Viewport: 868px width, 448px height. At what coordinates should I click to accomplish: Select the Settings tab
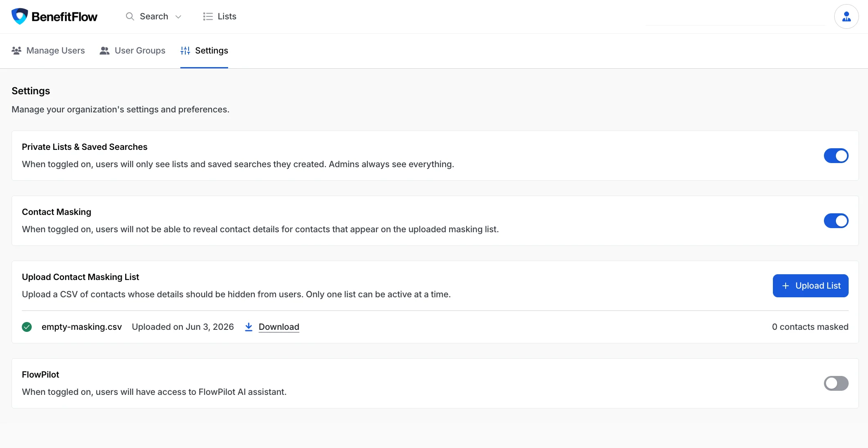tap(204, 51)
